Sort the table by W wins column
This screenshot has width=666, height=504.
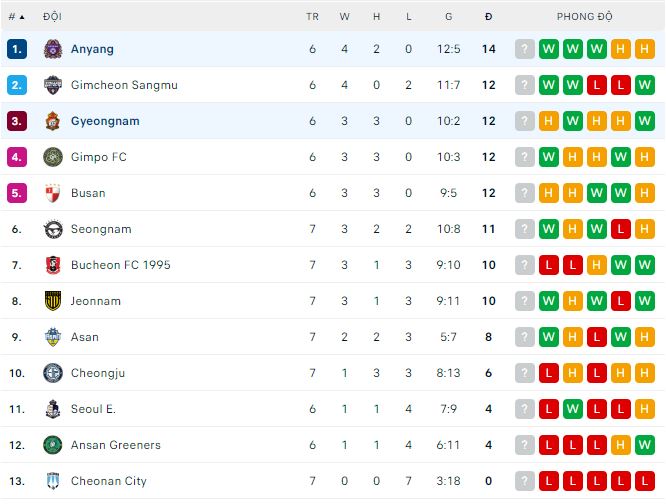pyautogui.click(x=344, y=17)
